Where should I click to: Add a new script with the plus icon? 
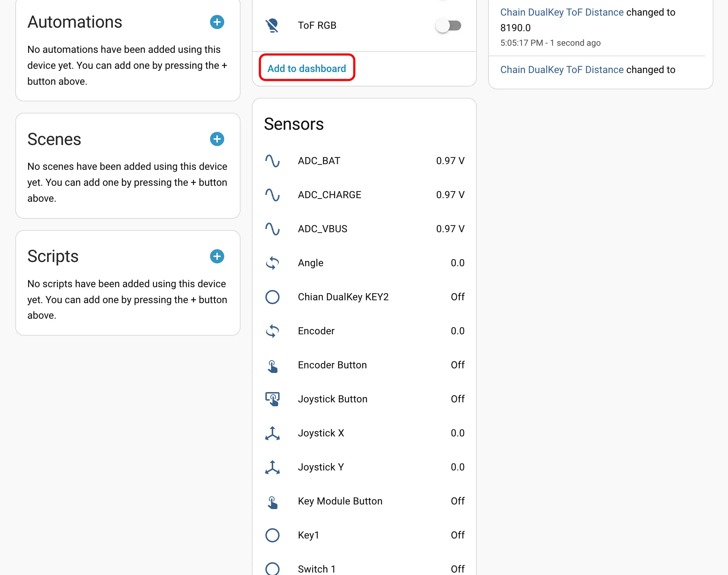[217, 256]
